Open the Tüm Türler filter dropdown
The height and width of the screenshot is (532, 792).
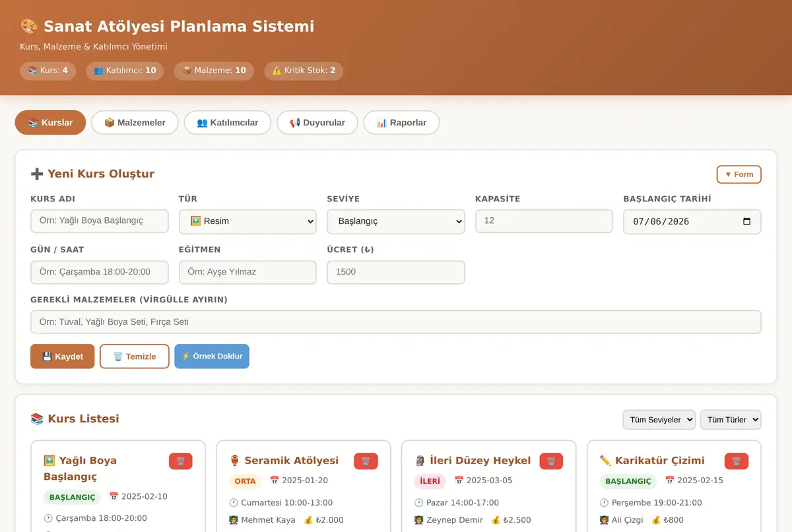point(731,420)
